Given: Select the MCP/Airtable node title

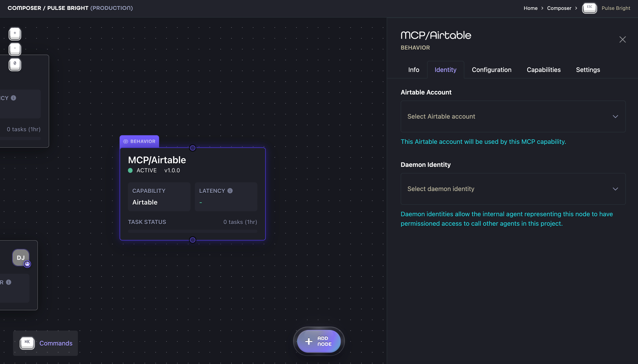Looking at the screenshot, I should (x=157, y=160).
